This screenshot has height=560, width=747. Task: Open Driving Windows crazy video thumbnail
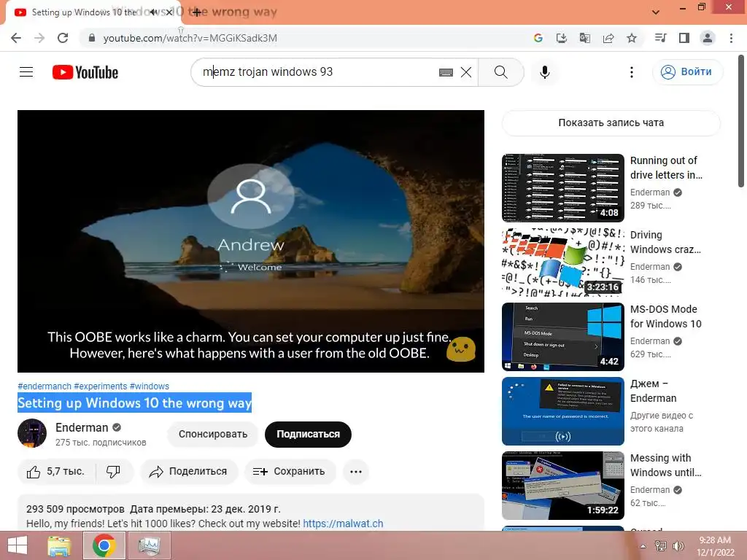click(562, 262)
